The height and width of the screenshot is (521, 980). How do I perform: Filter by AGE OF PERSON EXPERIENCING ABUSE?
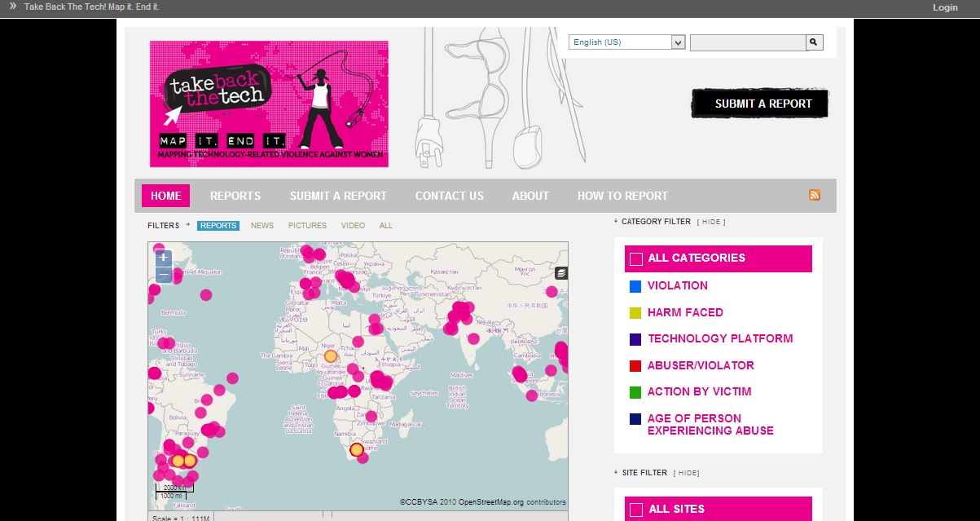[x=710, y=424]
